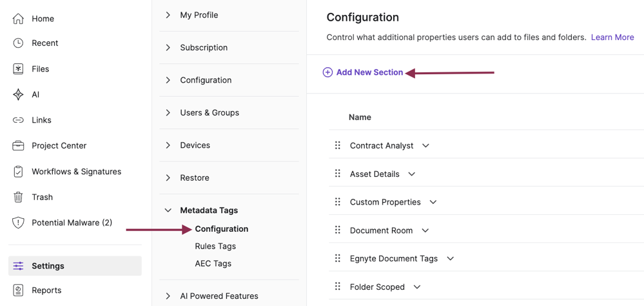Open Project Center briefcase icon

click(18, 146)
